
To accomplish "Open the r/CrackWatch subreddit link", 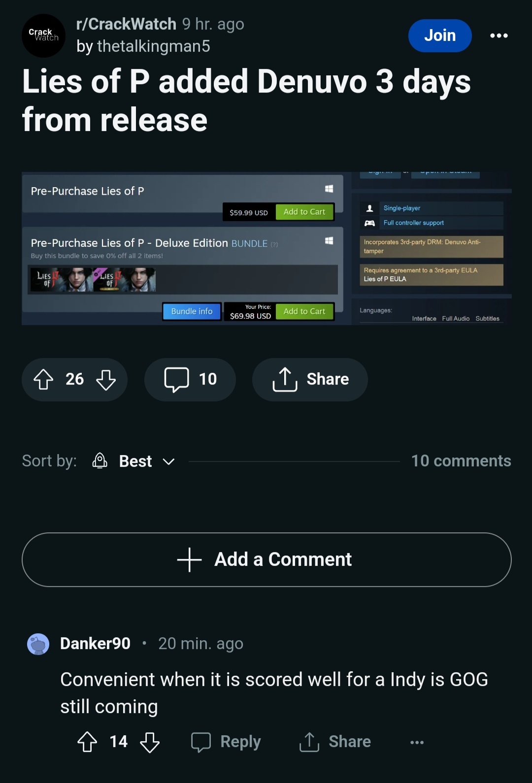I will (x=126, y=24).
